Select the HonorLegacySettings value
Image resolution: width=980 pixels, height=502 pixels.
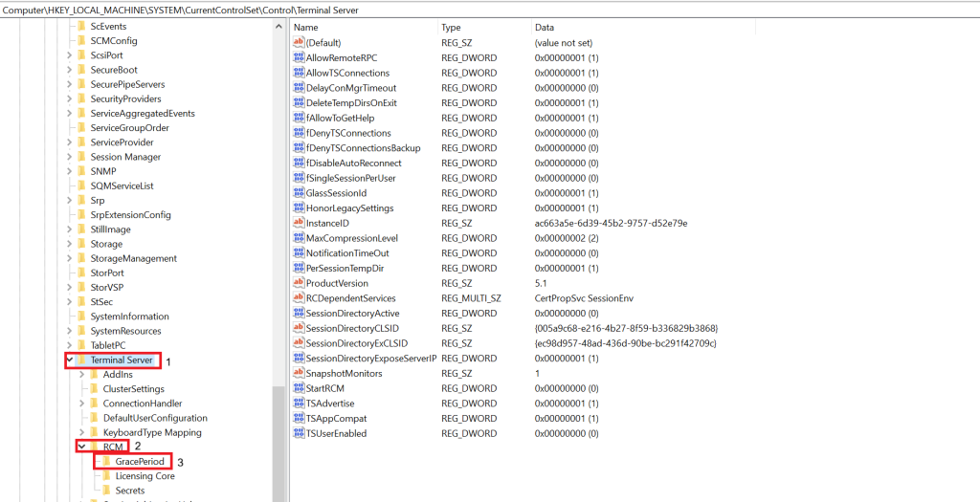pos(349,207)
